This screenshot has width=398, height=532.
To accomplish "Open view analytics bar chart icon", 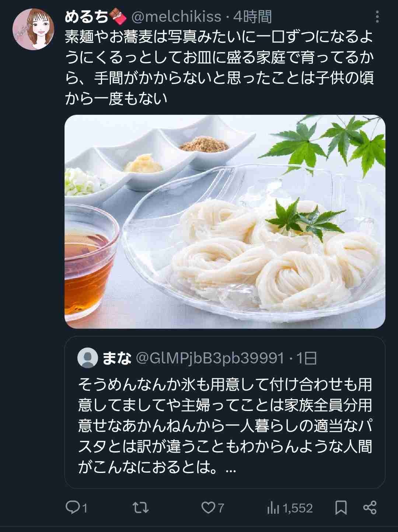I will point(273,508).
